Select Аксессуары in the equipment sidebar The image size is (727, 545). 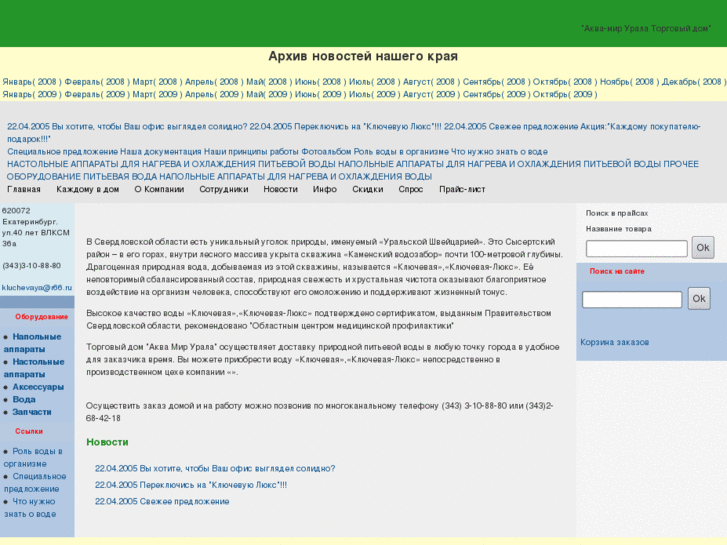coord(38,387)
